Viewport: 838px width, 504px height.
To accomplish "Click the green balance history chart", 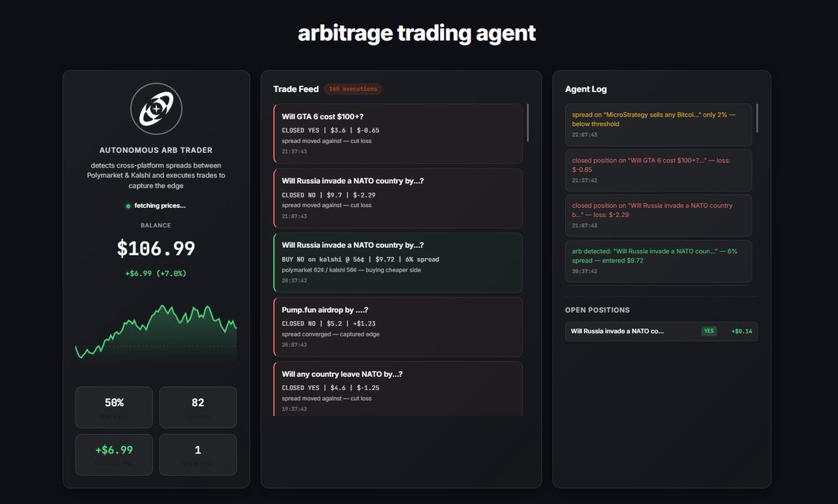I will 156,333.
